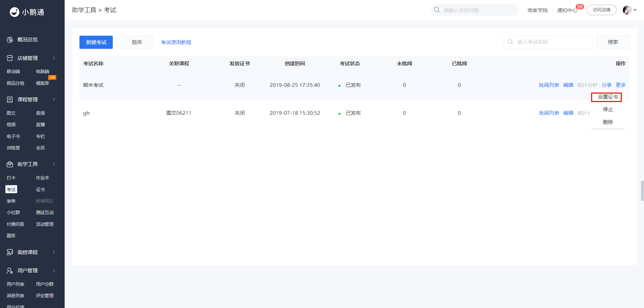The height and width of the screenshot is (308, 644).
Task: Choose 停止 in the dropdown menu
Action: tap(608, 109)
